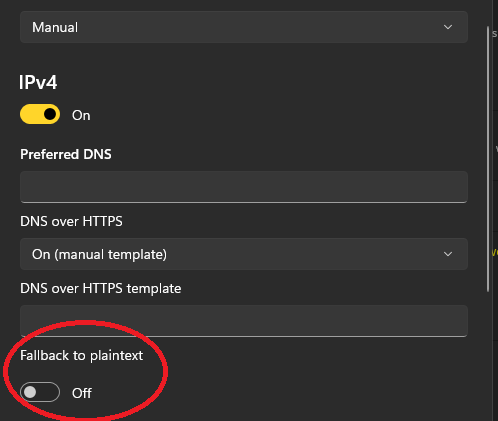The width and height of the screenshot is (498, 421).
Task: Select the Manual text in the top combo box
Action: [x=55, y=27]
